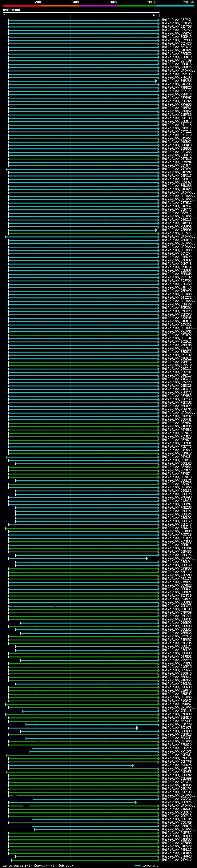
Task: Select the UniRef100_B4FJS6 entry label
Action: point(176,81)
